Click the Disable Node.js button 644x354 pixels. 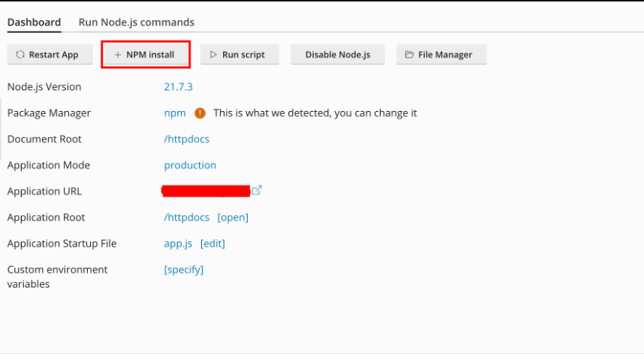tap(338, 55)
